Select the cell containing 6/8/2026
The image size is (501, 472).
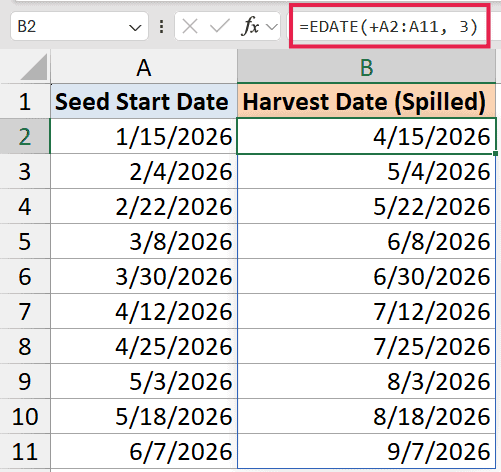[366, 241]
